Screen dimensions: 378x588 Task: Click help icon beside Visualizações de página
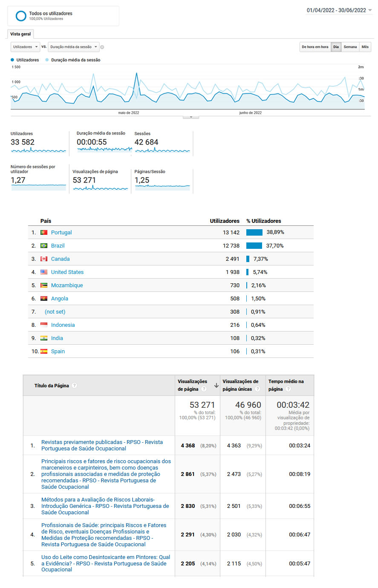click(204, 389)
